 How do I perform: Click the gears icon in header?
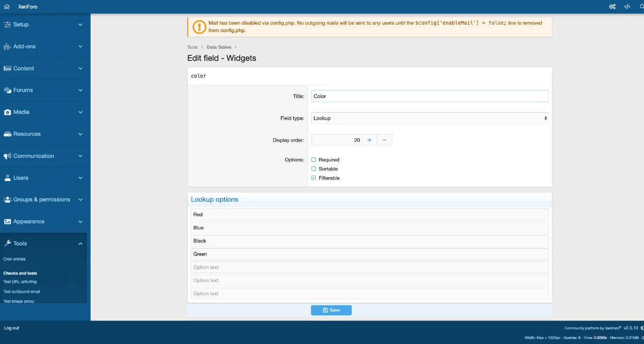coord(612,7)
